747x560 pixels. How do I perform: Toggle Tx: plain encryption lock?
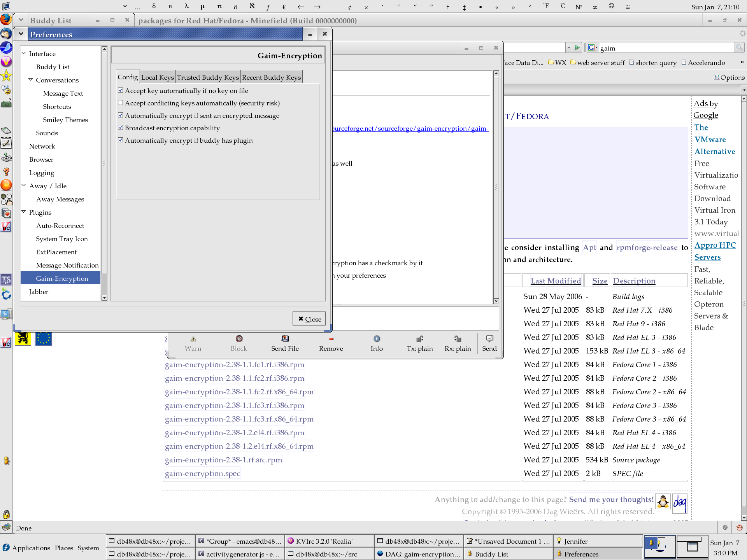420,339
